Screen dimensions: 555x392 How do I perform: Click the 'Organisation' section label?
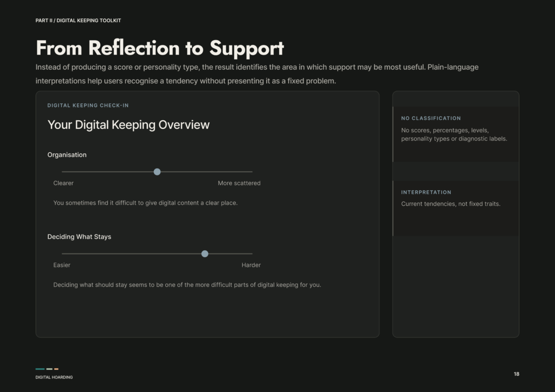67,155
